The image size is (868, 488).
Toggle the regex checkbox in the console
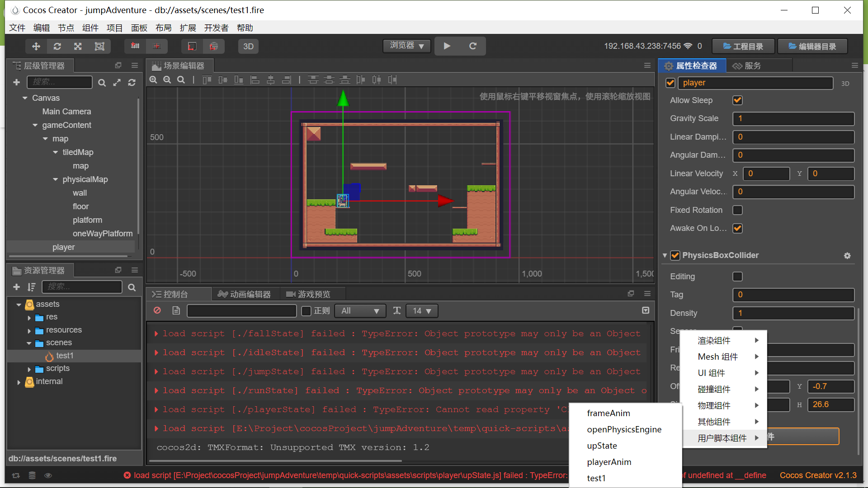(x=306, y=311)
